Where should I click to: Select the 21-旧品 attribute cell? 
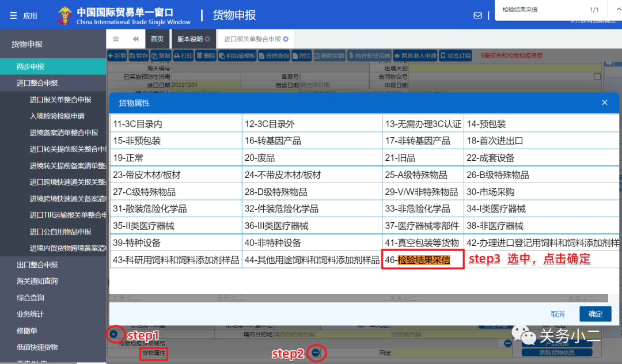coord(423,158)
